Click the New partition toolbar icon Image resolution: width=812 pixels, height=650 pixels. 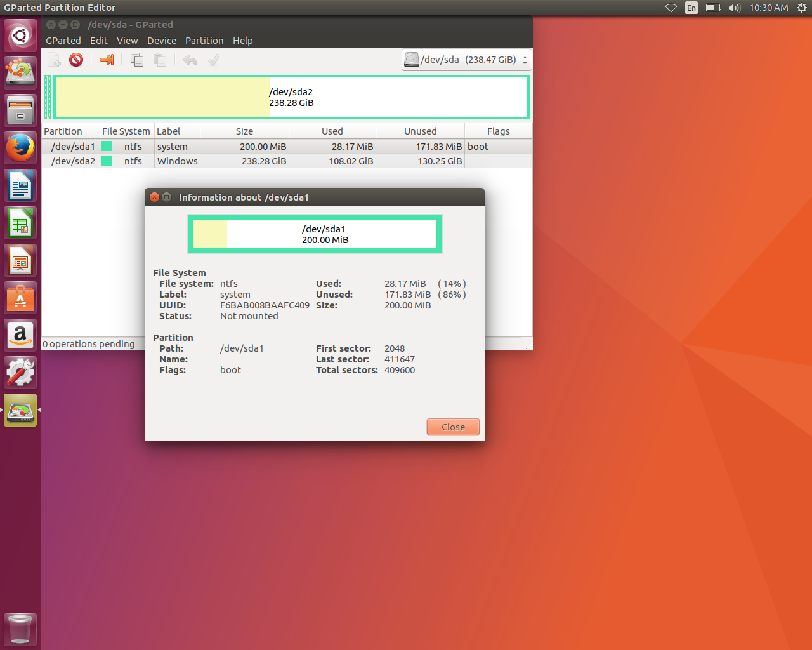click(55, 60)
